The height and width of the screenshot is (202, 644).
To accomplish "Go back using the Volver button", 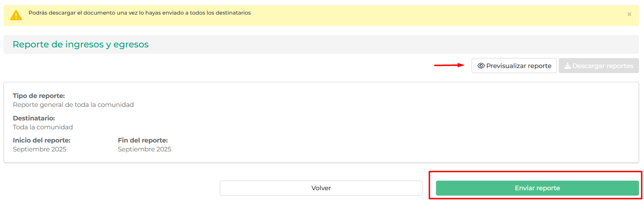I will (321, 188).
